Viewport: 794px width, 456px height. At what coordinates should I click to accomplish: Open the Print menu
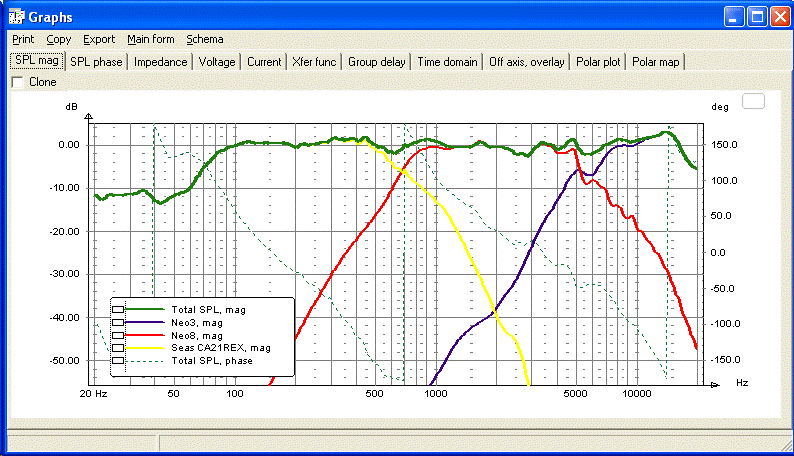pyautogui.click(x=23, y=39)
